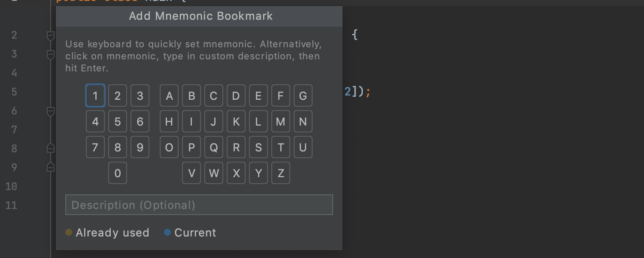Screen dimensions: 644x258
Task: Click the Description (Optional) text field
Action: click(x=199, y=205)
